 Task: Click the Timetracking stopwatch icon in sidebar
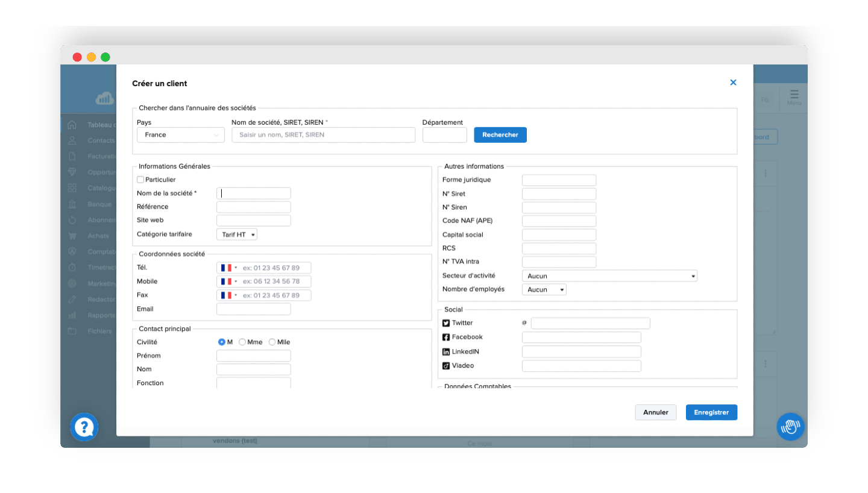tap(72, 267)
